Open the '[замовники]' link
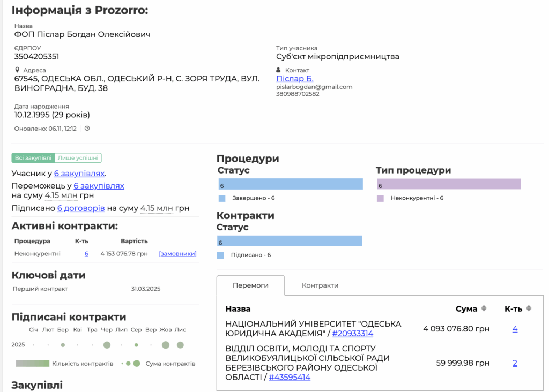This screenshot has height=392, width=549. tap(177, 254)
